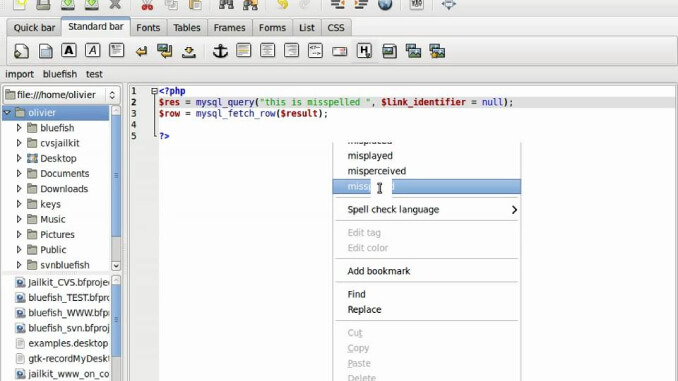Select the examples.desktop file
The height and width of the screenshot is (381, 678).
62,343
